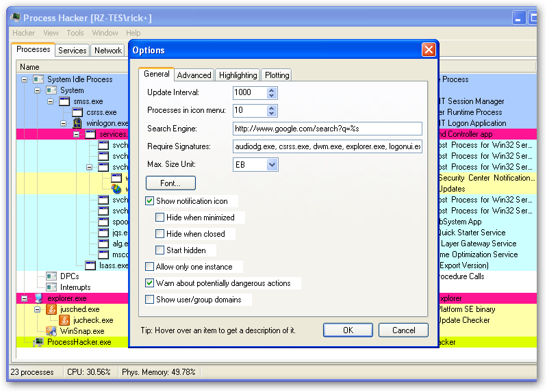Image resolution: width=547 pixels, height=392 pixels.
Task: Confirm options with OK button
Action: point(348,330)
